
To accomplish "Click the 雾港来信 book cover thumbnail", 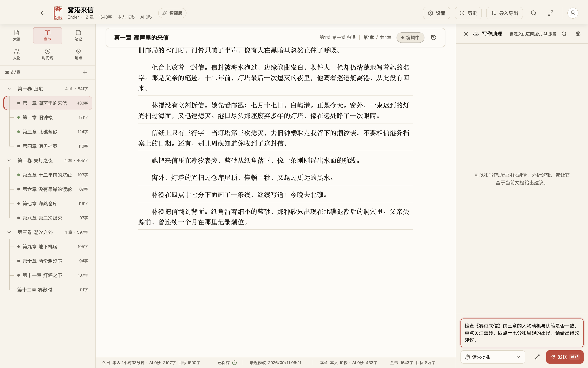I will 58,13.
